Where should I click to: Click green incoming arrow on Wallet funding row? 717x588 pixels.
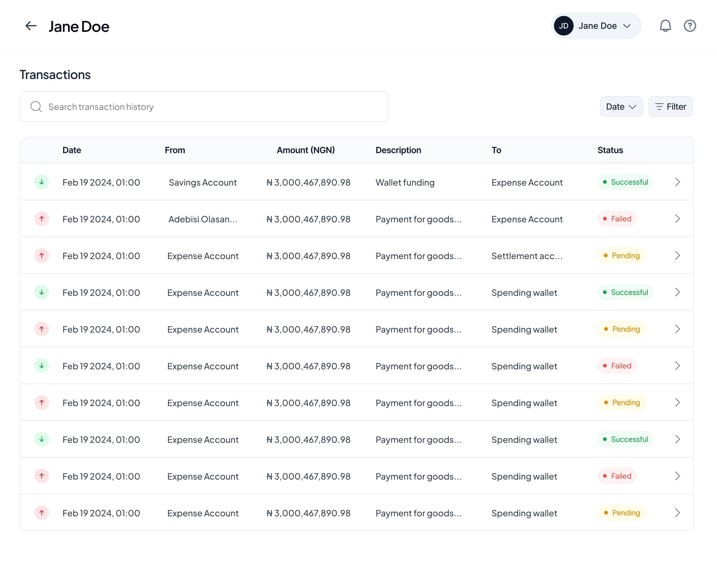click(x=42, y=182)
